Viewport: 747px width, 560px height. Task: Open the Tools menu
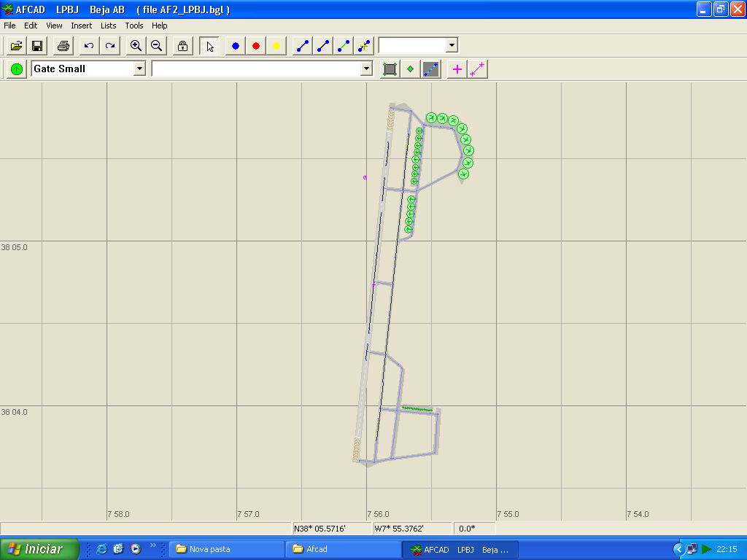134,26
